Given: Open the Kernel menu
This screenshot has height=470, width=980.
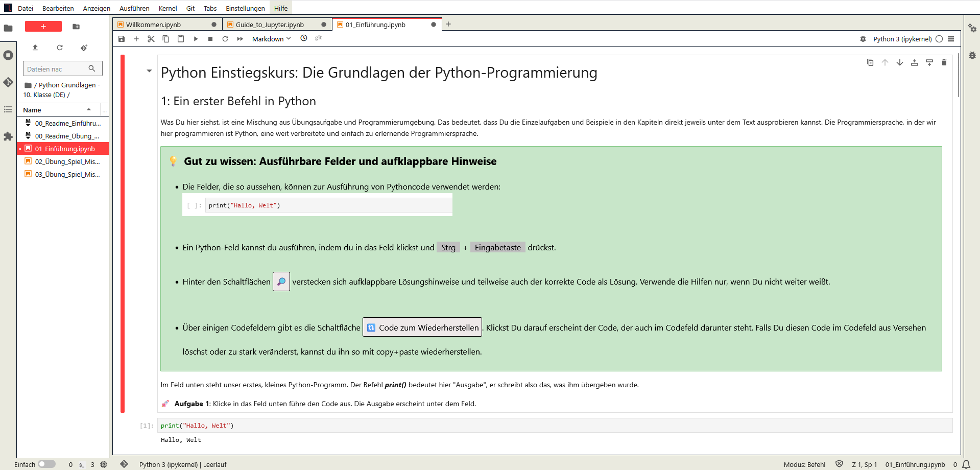Looking at the screenshot, I should point(168,8).
